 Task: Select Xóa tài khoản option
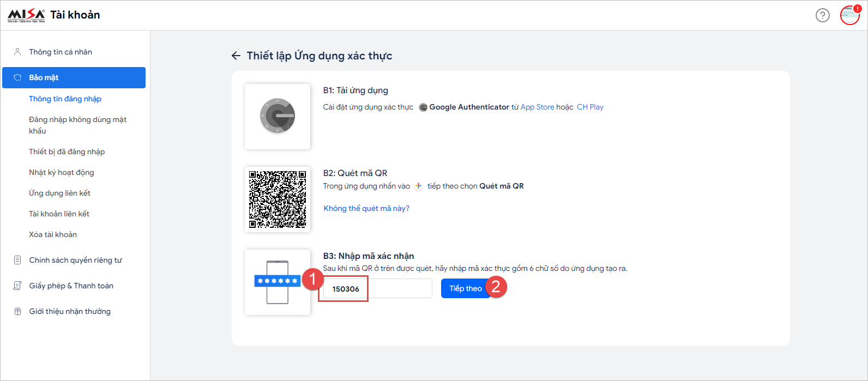tap(53, 234)
